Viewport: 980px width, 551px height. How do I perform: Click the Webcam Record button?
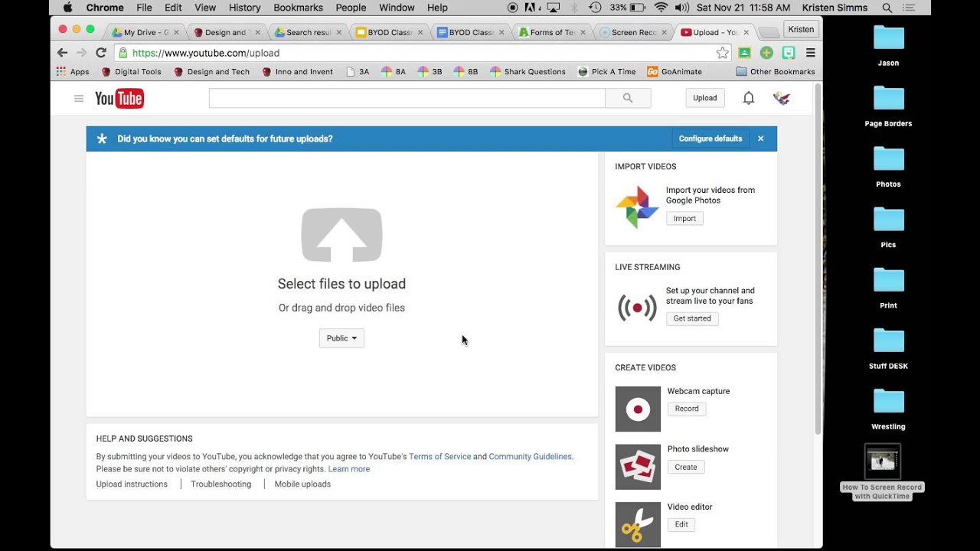[x=687, y=409]
